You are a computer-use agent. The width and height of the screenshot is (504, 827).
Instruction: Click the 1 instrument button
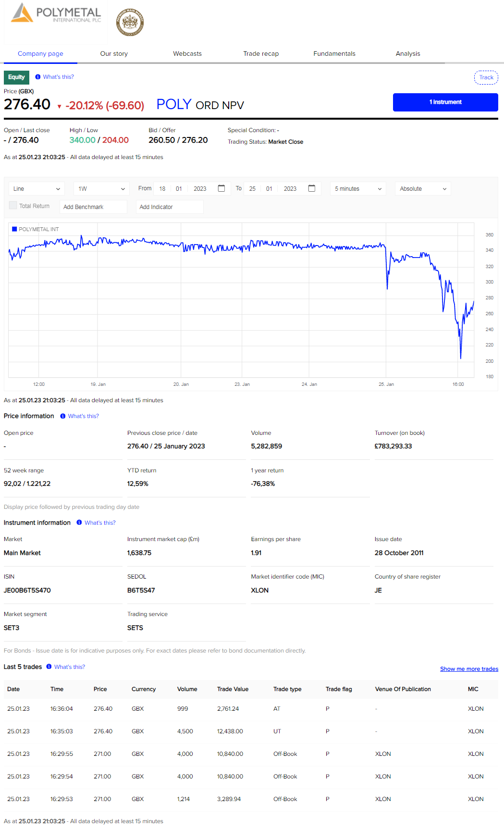tap(445, 102)
